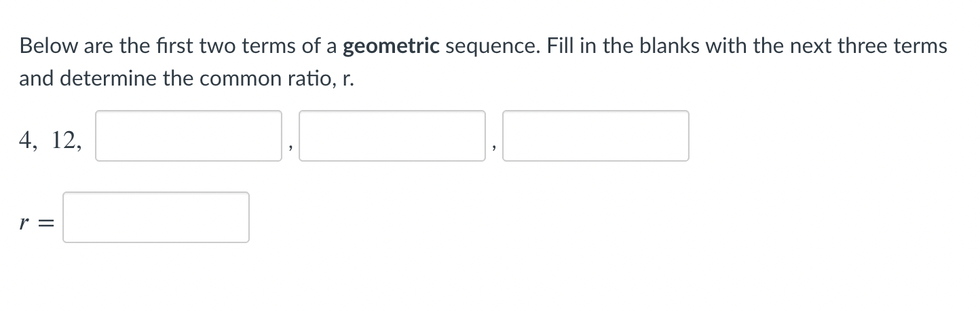Screen dimensions: 980x311
Task: Click the second term number 12
Action: click(x=64, y=140)
